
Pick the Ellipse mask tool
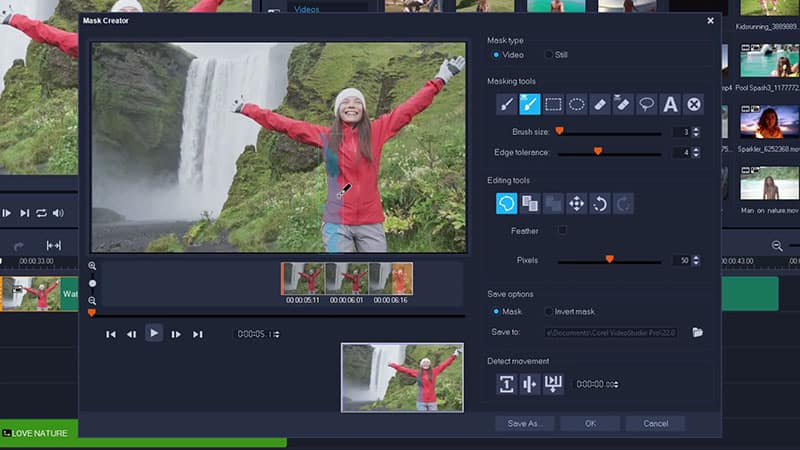click(577, 104)
